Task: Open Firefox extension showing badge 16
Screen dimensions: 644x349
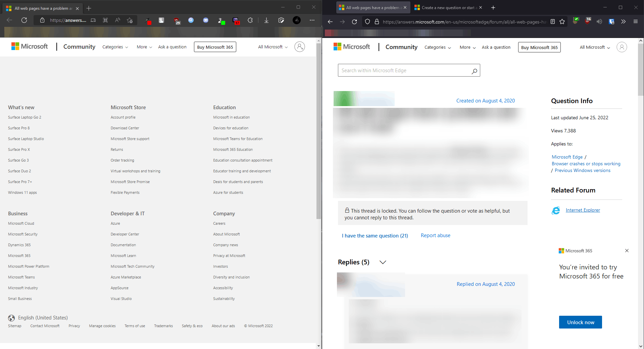Action: [588, 21]
